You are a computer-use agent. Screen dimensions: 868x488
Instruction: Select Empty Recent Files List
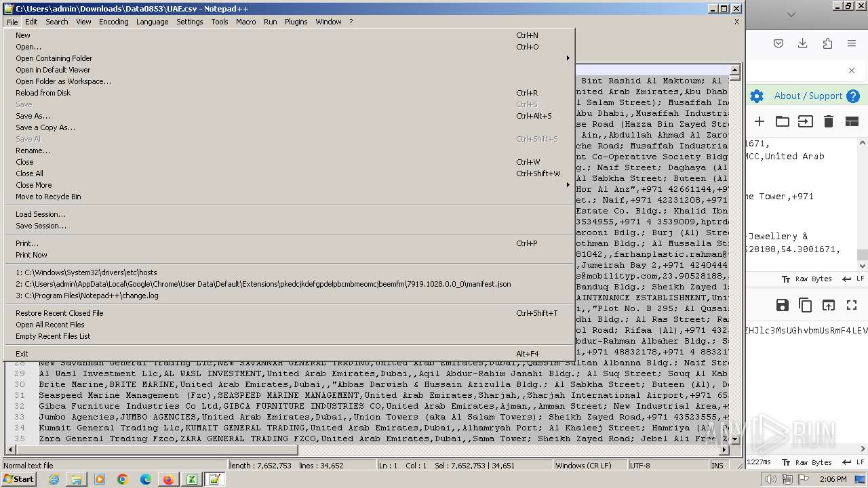(x=289, y=336)
